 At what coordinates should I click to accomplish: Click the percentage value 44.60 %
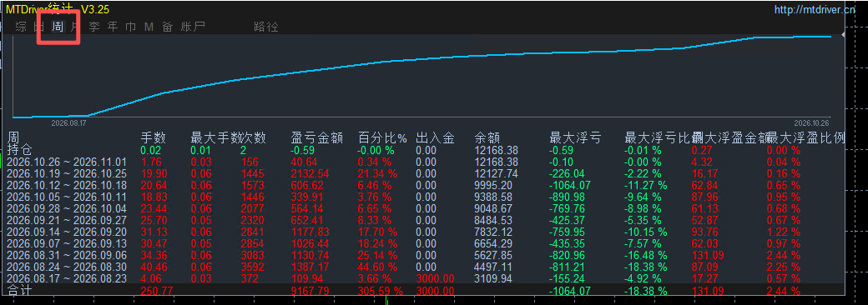coord(377,267)
